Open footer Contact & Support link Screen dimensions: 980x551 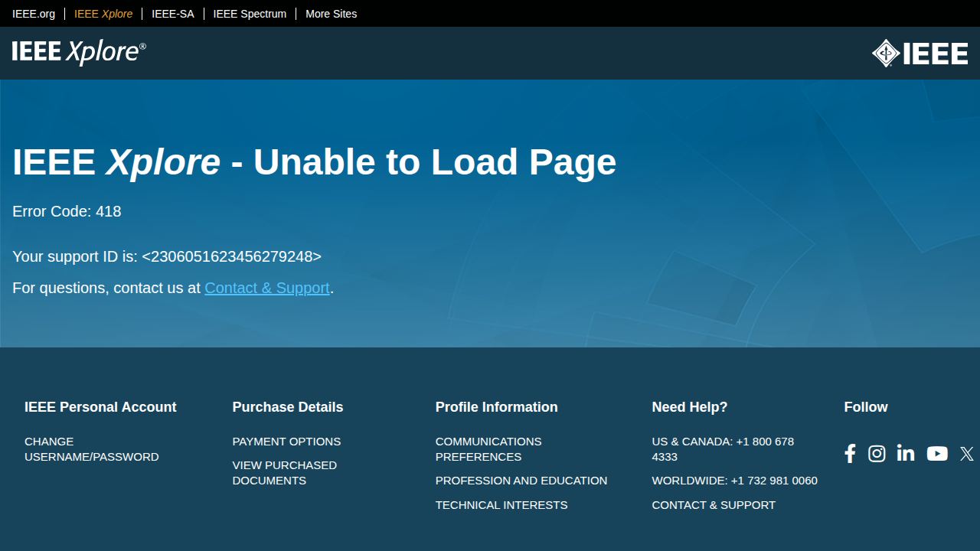[714, 505]
